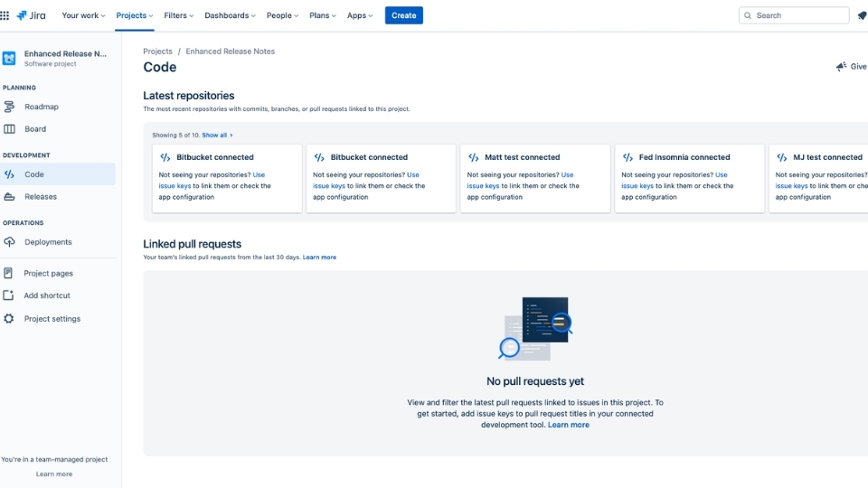Open Deployments in the sidebar
868x488 pixels.
(58, 242)
